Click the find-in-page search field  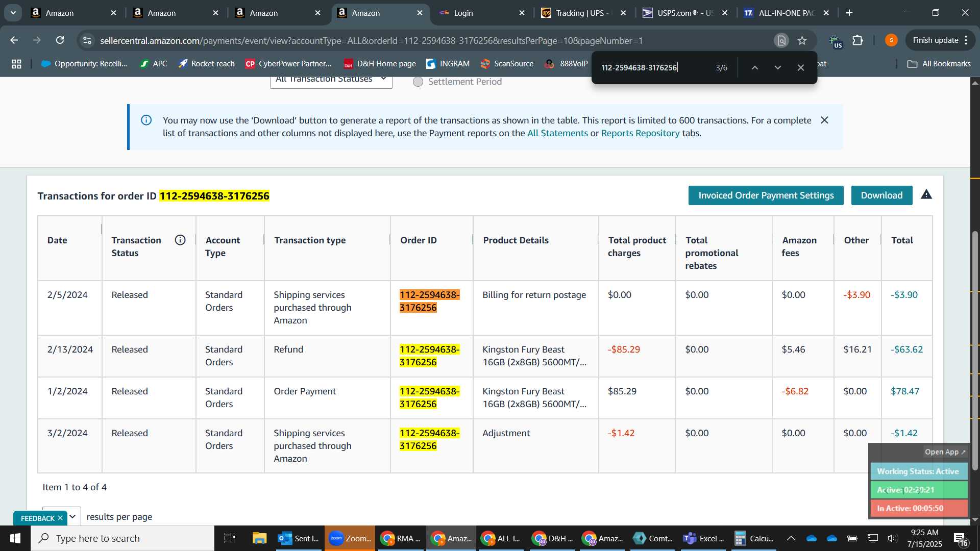click(x=653, y=67)
